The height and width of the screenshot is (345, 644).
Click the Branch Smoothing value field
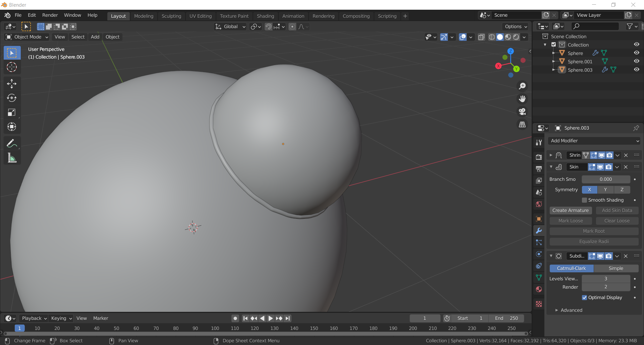(x=606, y=179)
